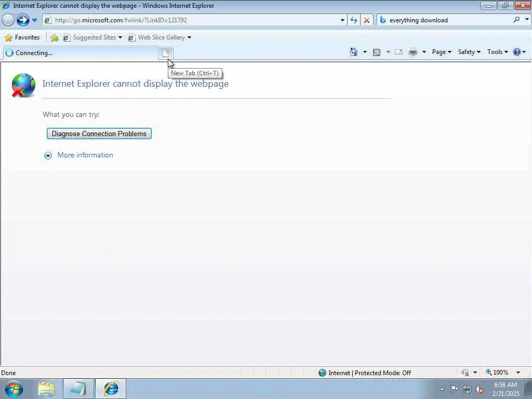
Task: Click the error globe icon
Action: click(x=23, y=85)
